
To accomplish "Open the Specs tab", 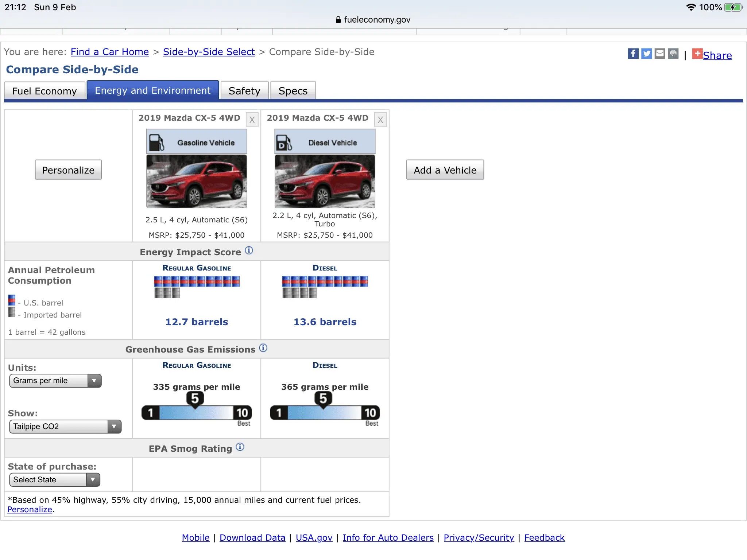I will [293, 91].
